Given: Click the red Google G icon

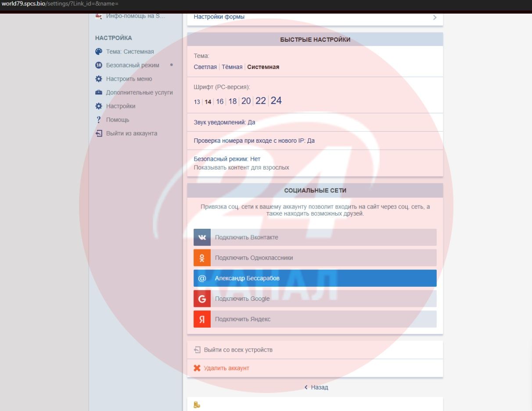Looking at the screenshot, I should [x=202, y=299].
